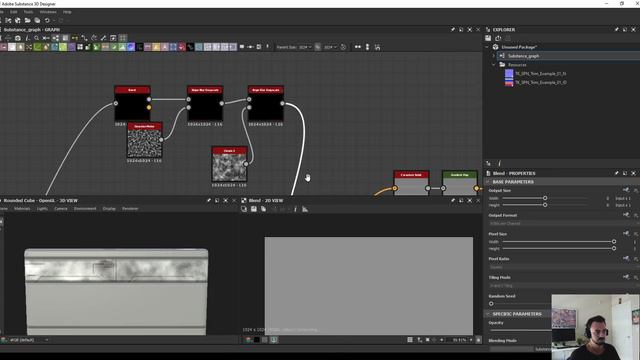
Task: Select the TX_SPN_Trim_Example_01_ID resource
Action: click(540, 82)
